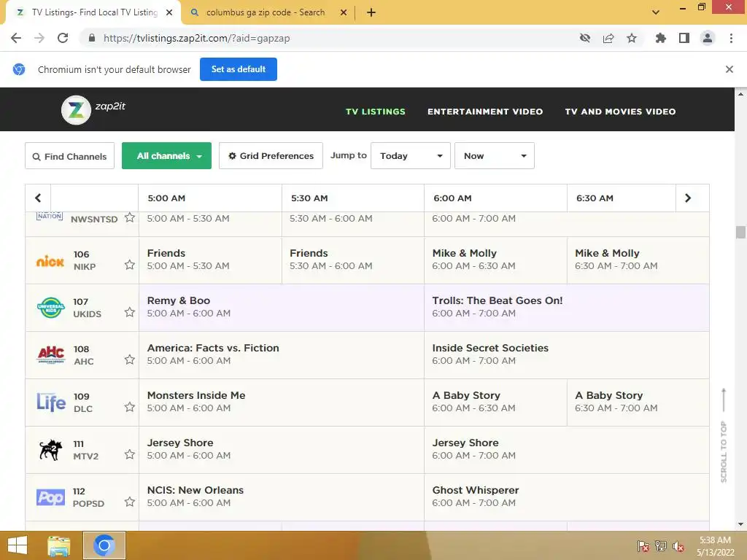Image resolution: width=747 pixels, height=560 pixels.
Task: Open TV LISTINGS nav menu item
Action: 376,112
